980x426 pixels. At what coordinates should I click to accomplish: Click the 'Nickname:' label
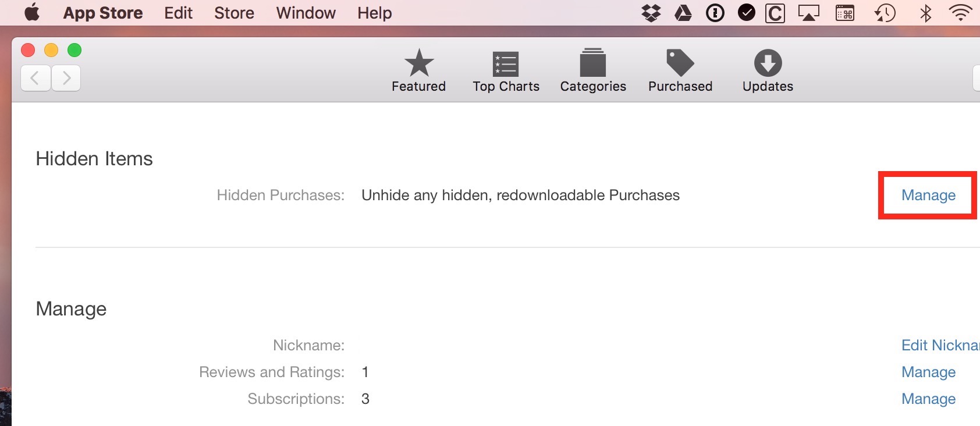click(309, 345)
